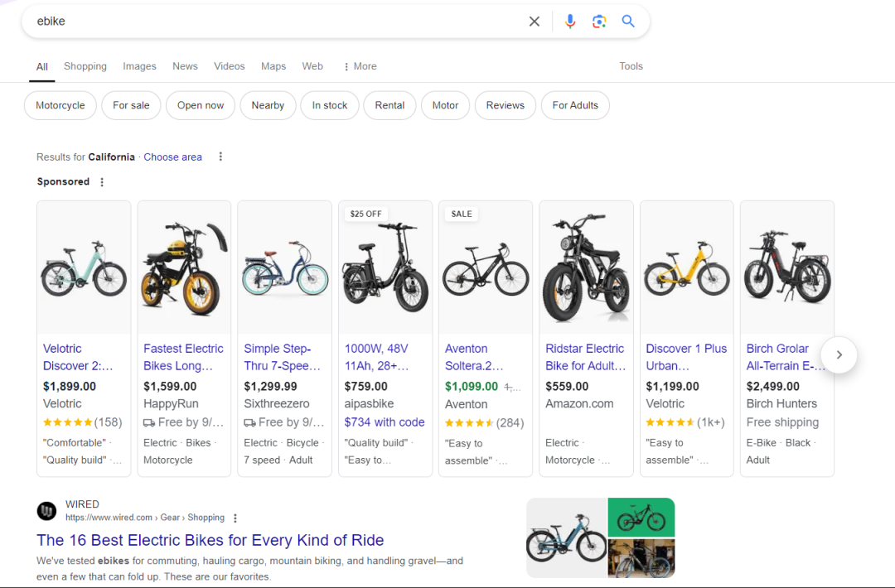Clear the search box with the X icon
Screen dimensions: 895x588
click(535, 22)
